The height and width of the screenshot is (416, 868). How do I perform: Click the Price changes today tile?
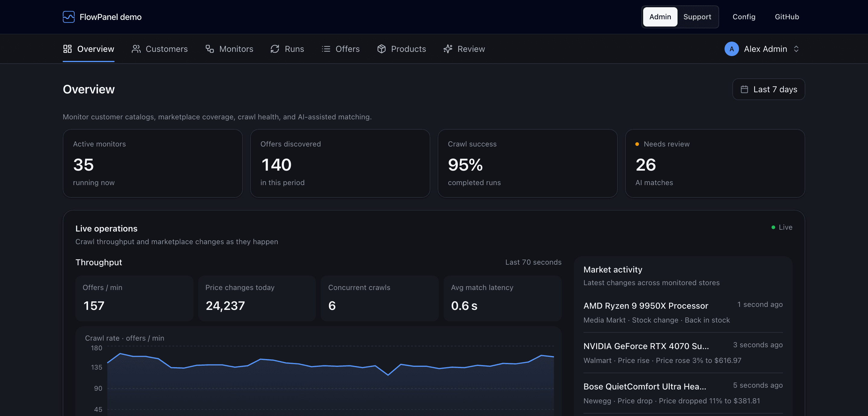[x=257, y=298]
